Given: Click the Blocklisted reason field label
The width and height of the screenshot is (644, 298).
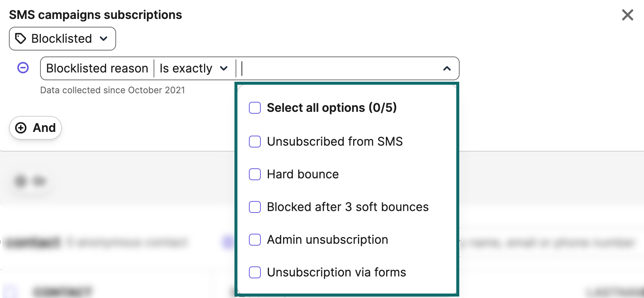Looking at the screenshot, I should click(97, 68).
